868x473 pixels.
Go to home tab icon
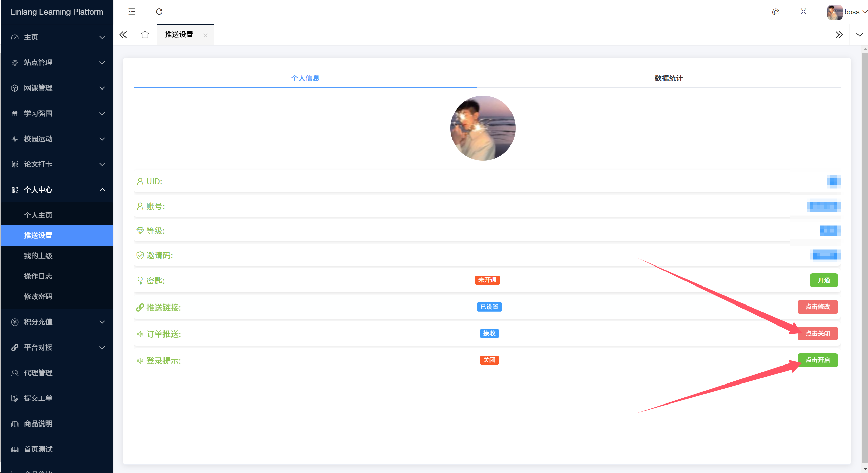tap(145, 35)
